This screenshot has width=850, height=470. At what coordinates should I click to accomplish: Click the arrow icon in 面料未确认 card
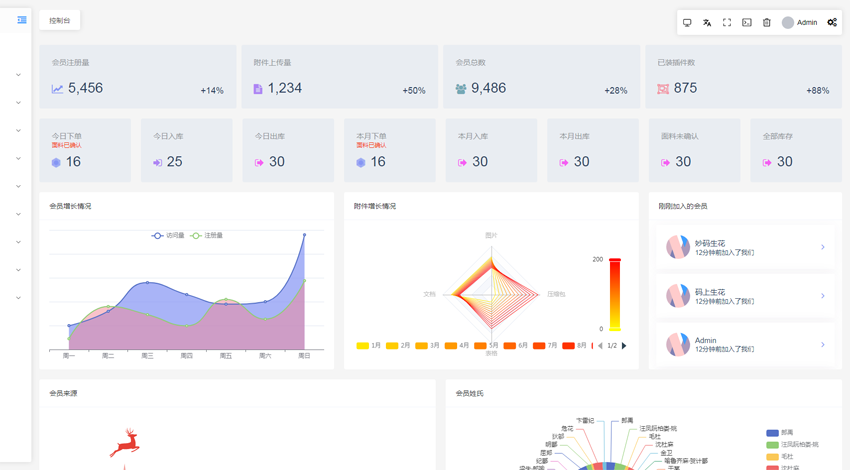coord(665,163)
